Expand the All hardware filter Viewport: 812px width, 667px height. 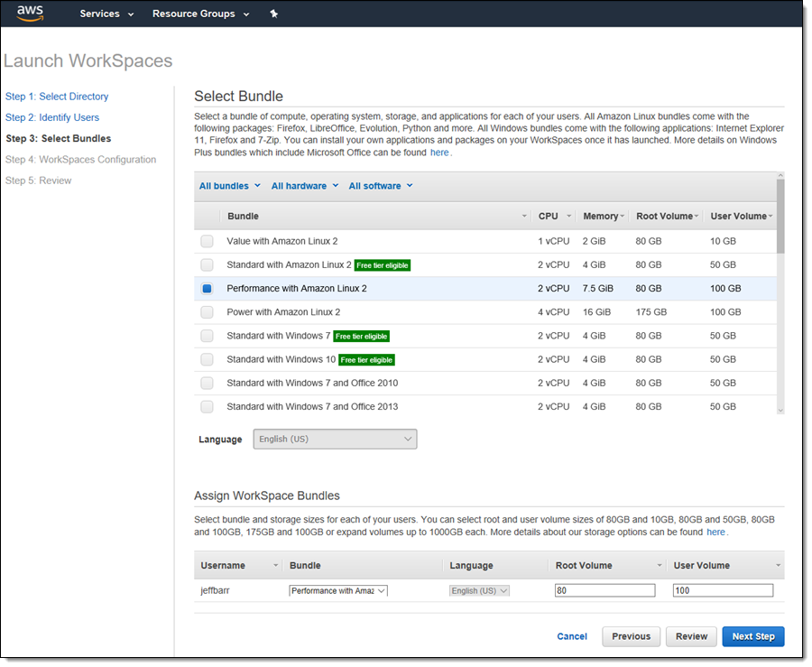click(304, 186)
